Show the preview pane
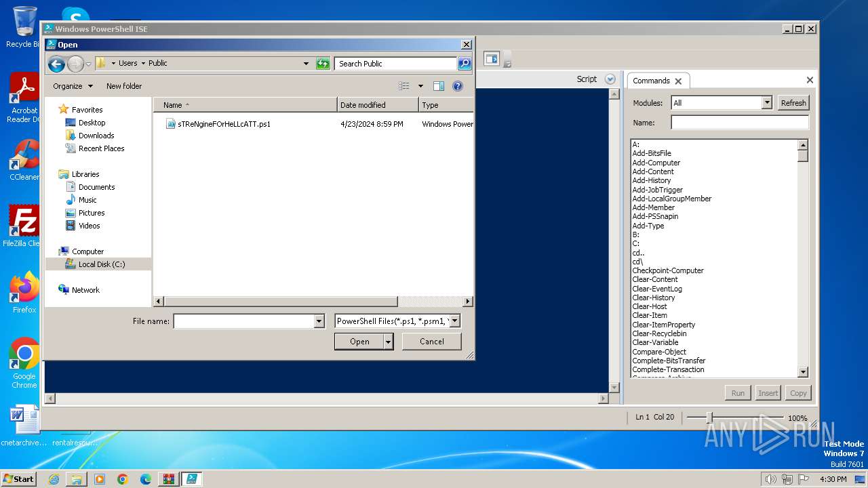Image resolution: width=868 pixels, height=488 pixels. click(x=439, y=86)
